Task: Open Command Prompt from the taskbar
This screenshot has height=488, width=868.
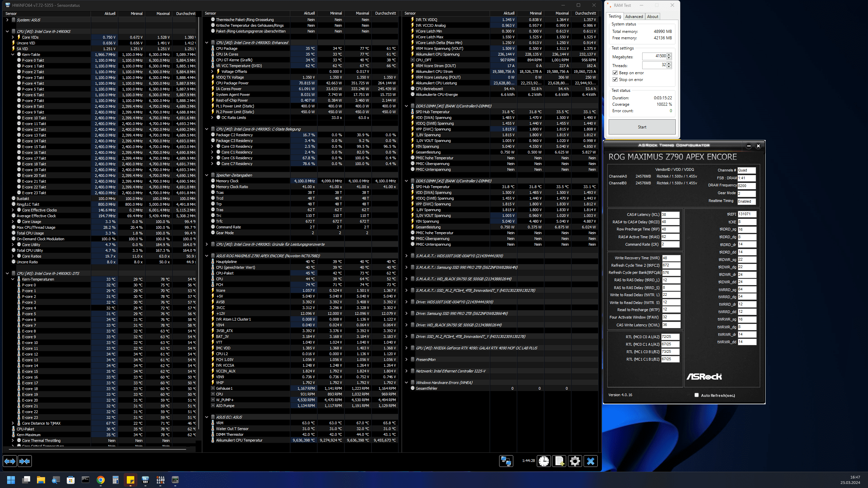Action: (86, 480)
